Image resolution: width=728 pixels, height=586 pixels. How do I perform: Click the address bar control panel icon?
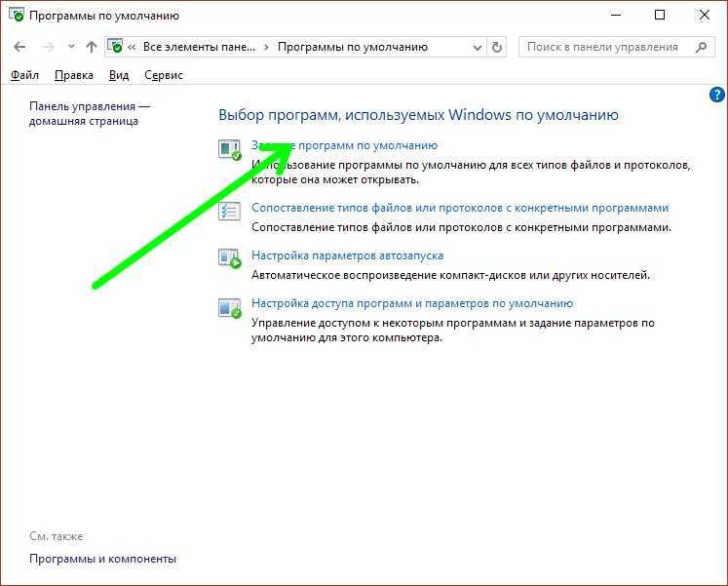pos(115,46)
